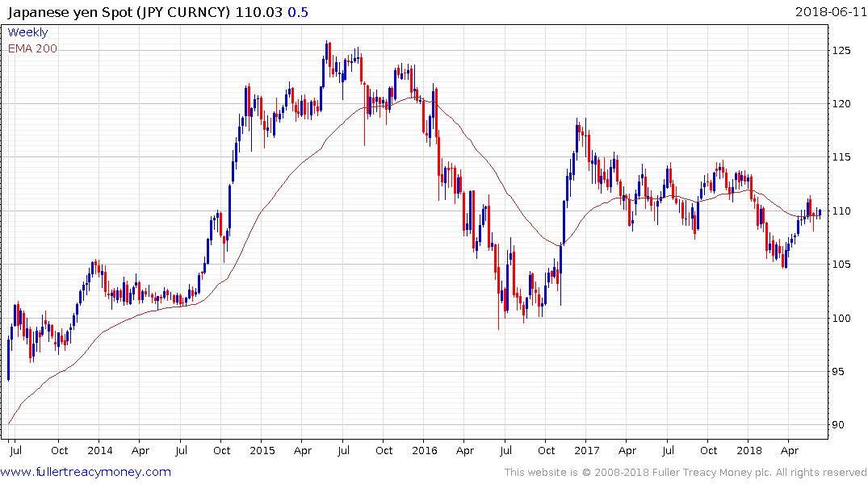Click the EMA 200 legend label
Viewport: 868px width, 484px height.
point(32,48)
